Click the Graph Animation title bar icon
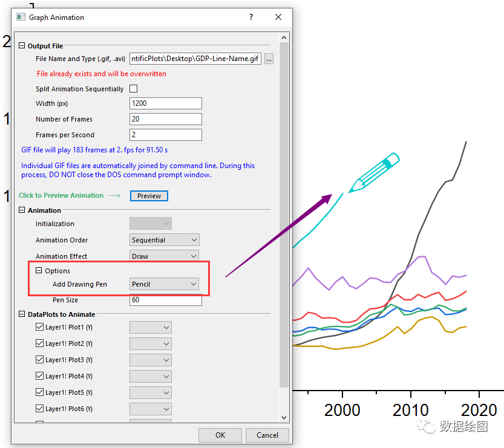Image resolution: width=504 pixels, height=448 pixels. point(21,18)
